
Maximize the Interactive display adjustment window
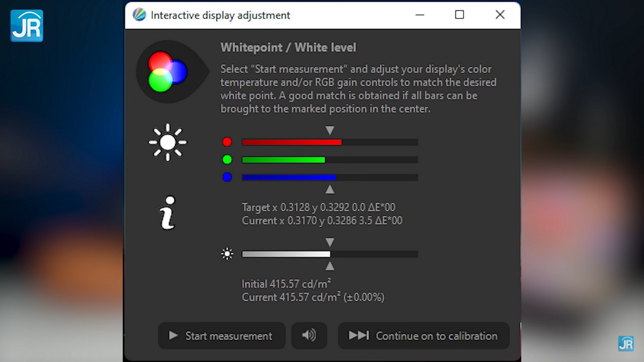(x=459, y=15)
